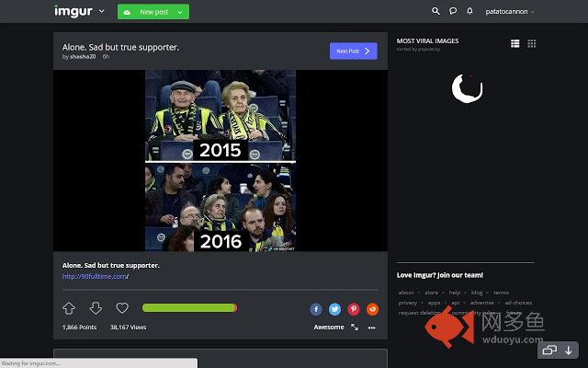Image resolution: width=588 pixels, height=368 pixels.
Task: Open the request deletion footer link
Action: 420,313
